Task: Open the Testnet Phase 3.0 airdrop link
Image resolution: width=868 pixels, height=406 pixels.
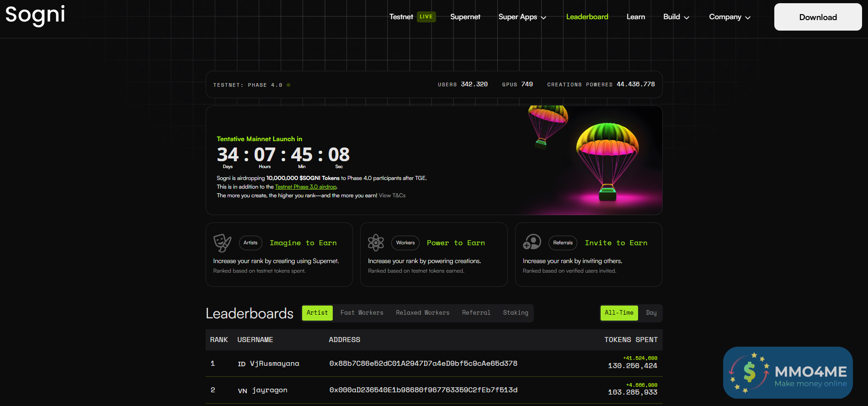Action: (306, 187)
